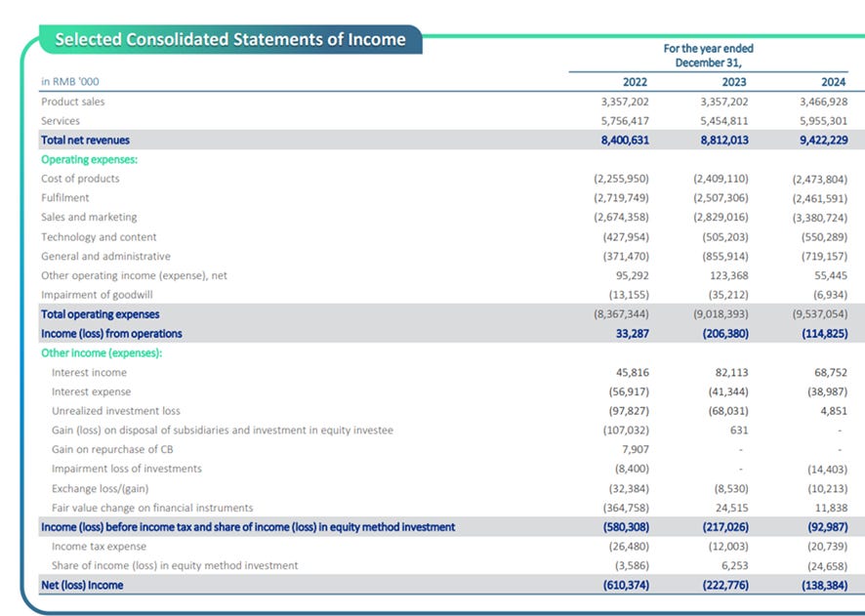Screen dimensions: 865x616
Task: Click the 'Unrealized investment loss' row label
Action: coord(116,411)
